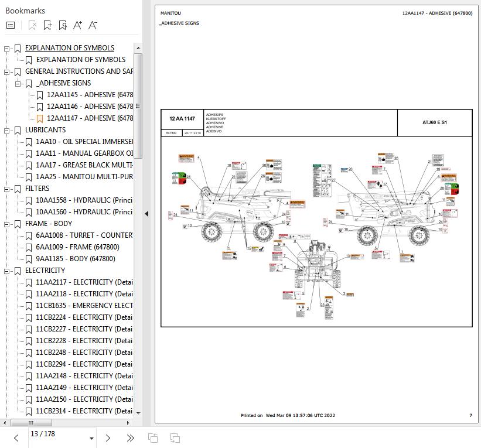Open 11AA2149 - ELECTRICITY bookmark

pyautogui.click(x=84, y=387)
